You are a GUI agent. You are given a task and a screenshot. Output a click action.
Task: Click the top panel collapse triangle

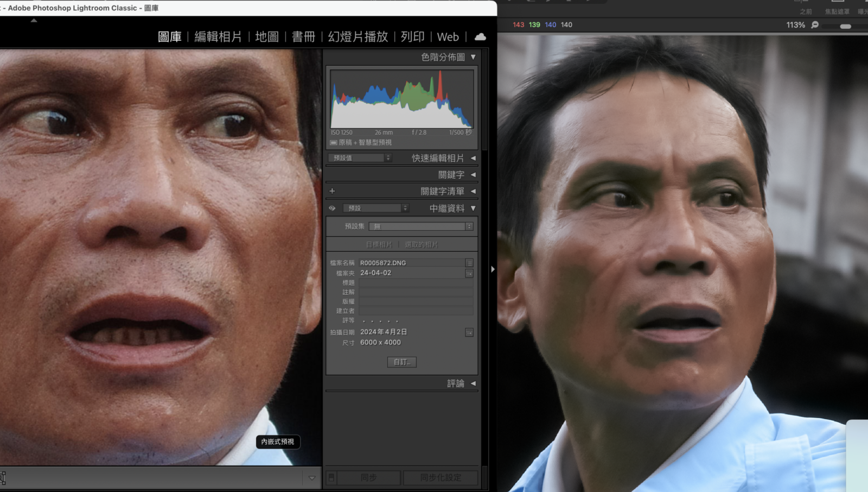point(34,21)
